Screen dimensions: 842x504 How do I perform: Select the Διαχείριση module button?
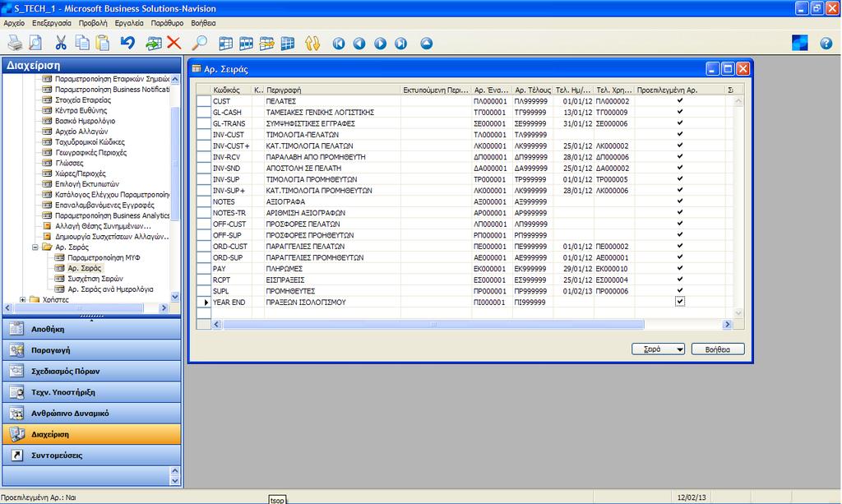pos(92,434)
